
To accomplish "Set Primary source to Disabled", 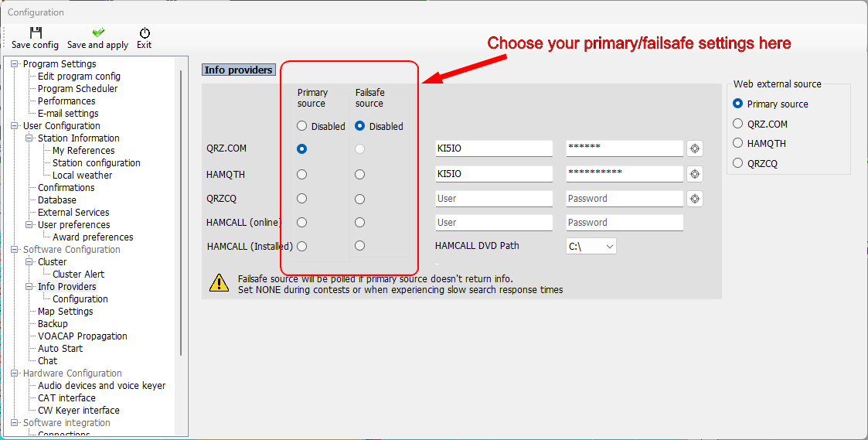I will click(301, 126).
